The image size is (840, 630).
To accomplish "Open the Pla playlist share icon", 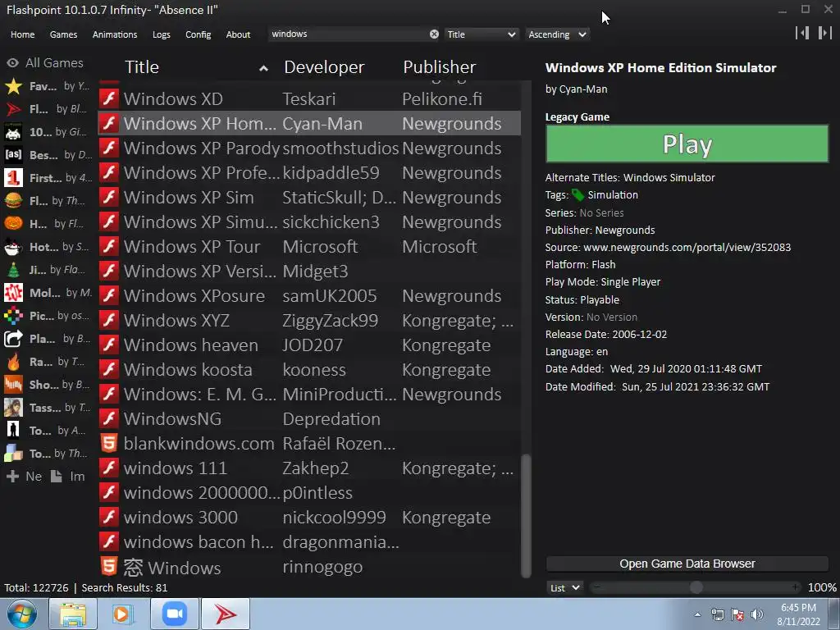I will point(13,339).
